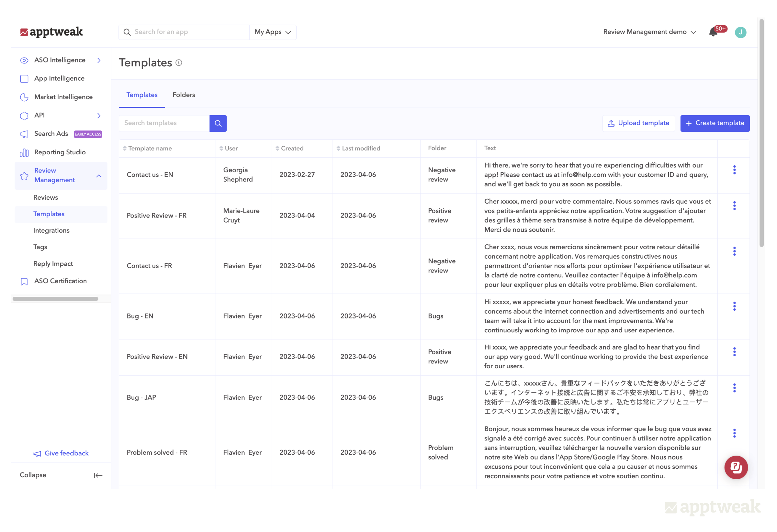Switch to the Folders tab
Image resolution: width=777 pixels, height=532 pixels.
[184, 95]
